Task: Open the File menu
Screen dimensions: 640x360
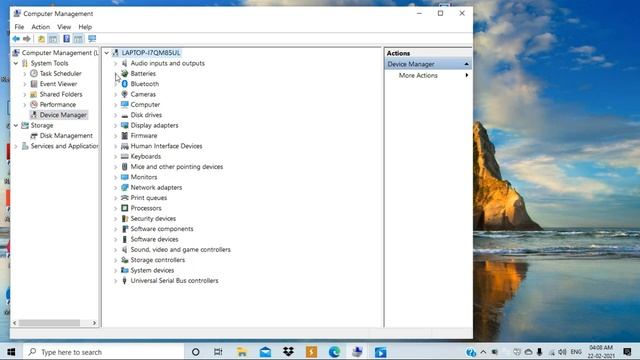Action: 19,27
